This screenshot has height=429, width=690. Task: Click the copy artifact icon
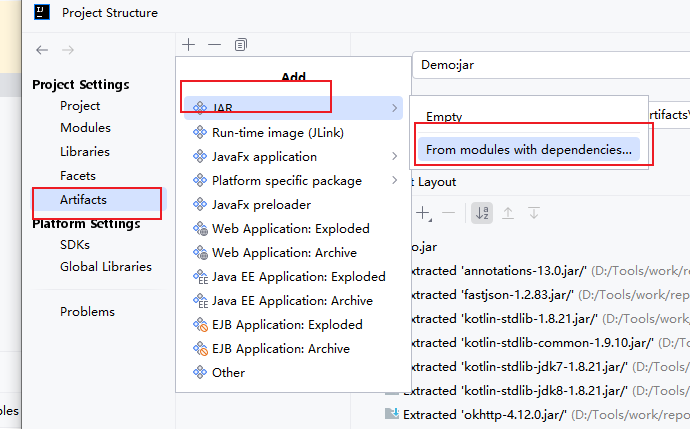[241, 44]
